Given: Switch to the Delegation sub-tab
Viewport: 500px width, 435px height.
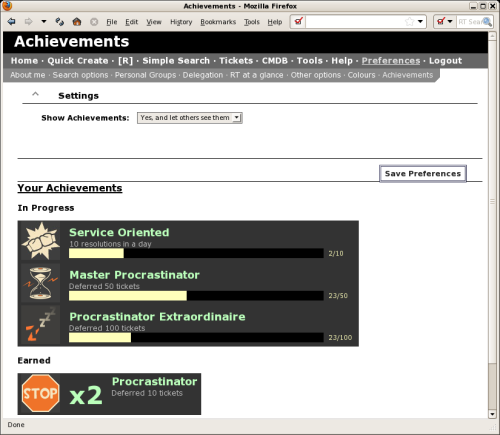Looking at the screenshot, I should click(203, 75).
